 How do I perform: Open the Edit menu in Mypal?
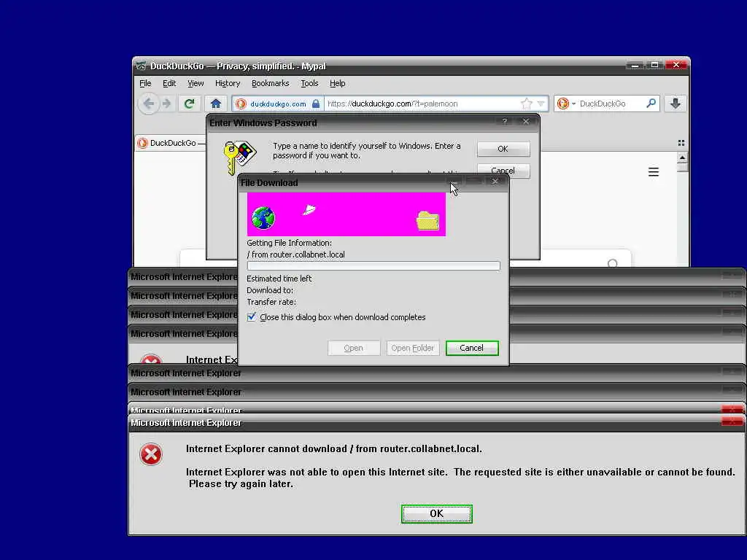(x=169, y=83)
